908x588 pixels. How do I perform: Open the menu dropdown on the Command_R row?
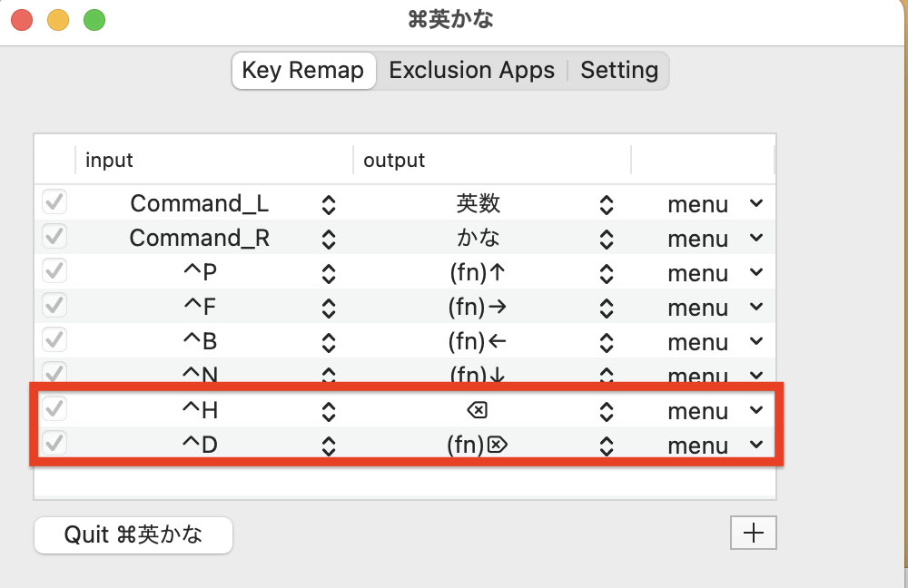(716, 238)
